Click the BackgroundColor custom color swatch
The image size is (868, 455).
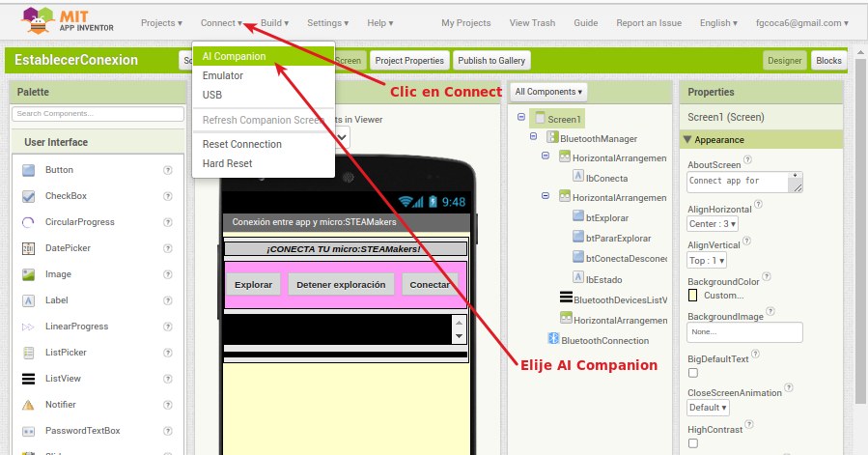tap(692, 296)
